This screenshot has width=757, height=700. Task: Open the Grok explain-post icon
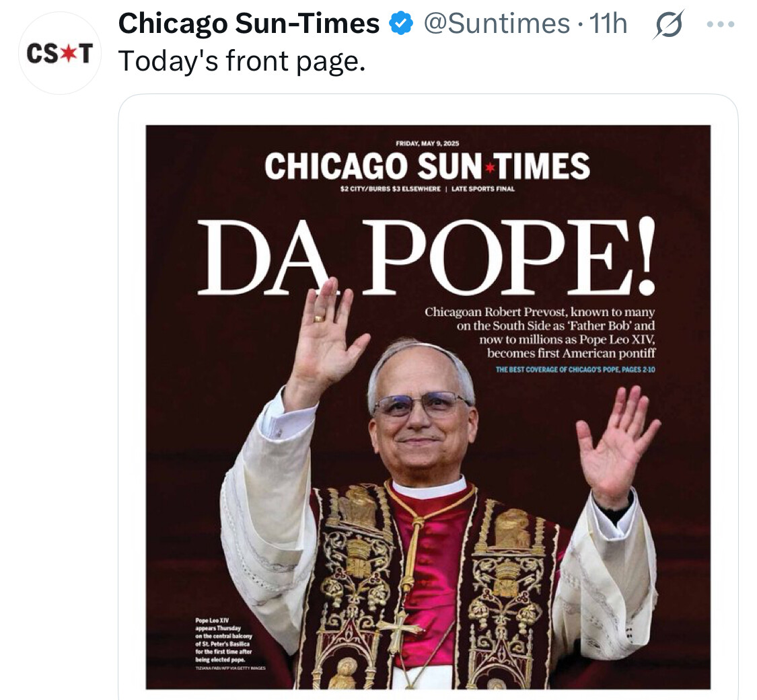(x=669, y=24)
